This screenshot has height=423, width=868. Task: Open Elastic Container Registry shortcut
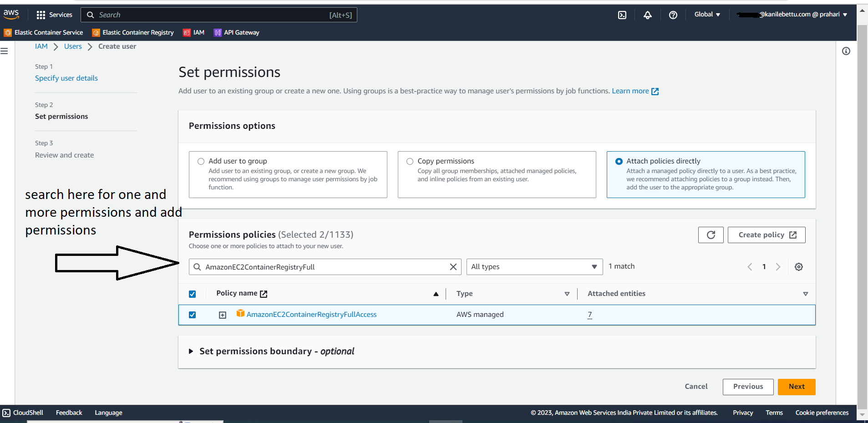(x=133, y=33)
